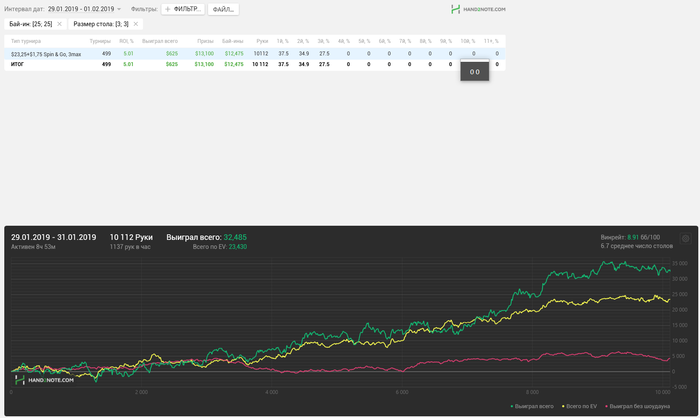Toggle Выиграл без шоудауна legend entry

click(x=637, y=406)
